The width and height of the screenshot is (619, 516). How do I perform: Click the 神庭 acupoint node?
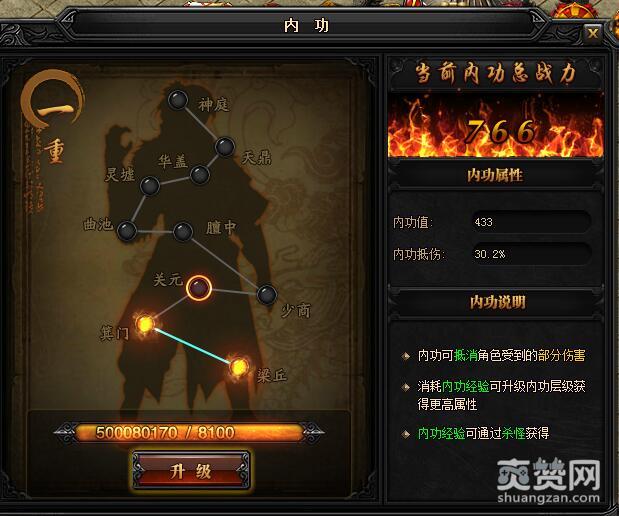(178, 100)
